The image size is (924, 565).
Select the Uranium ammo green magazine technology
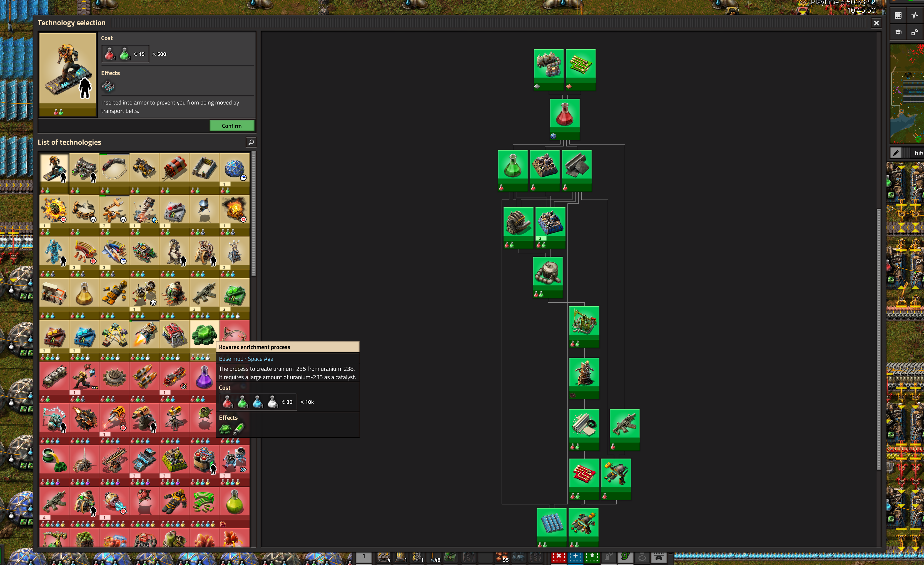click(x=204, y=507)
